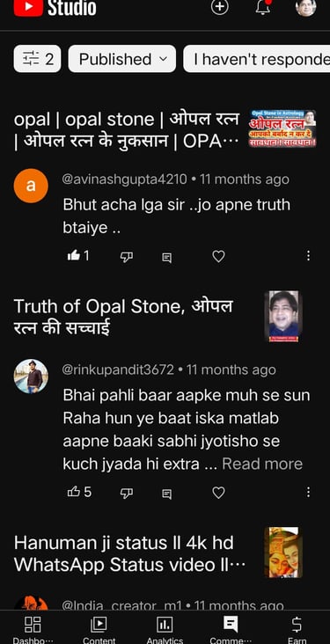
Task: Open the notifications bell
Action: (262, 7)
